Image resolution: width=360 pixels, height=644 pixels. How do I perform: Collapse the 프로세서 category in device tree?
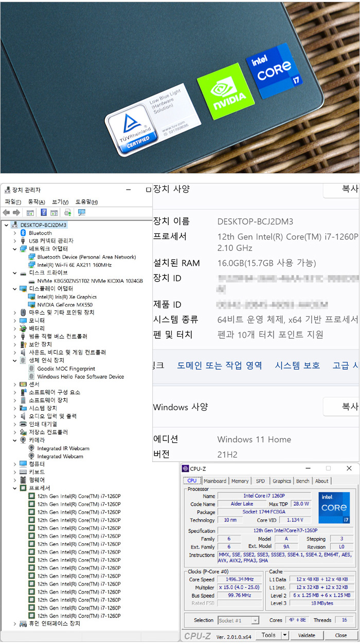[x=15, y=488]
